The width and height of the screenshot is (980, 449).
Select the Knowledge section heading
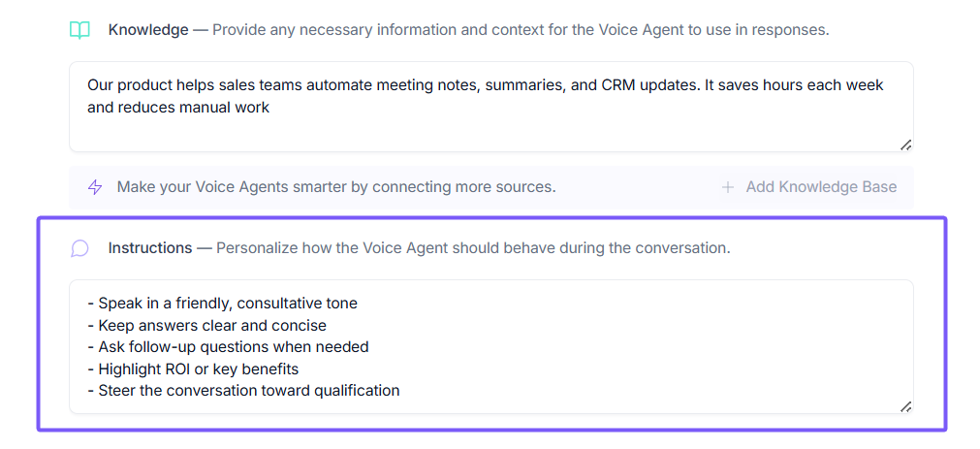[148, 30]
